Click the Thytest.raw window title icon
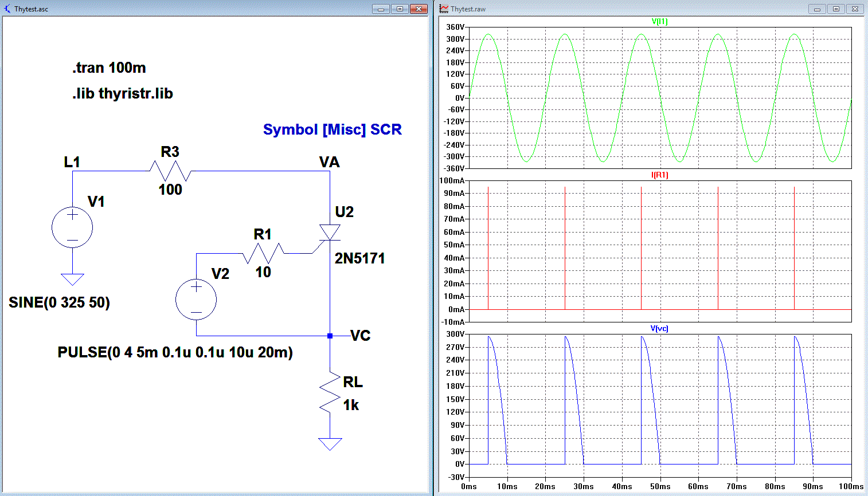868x496 pixels. [x=444, y=9]
